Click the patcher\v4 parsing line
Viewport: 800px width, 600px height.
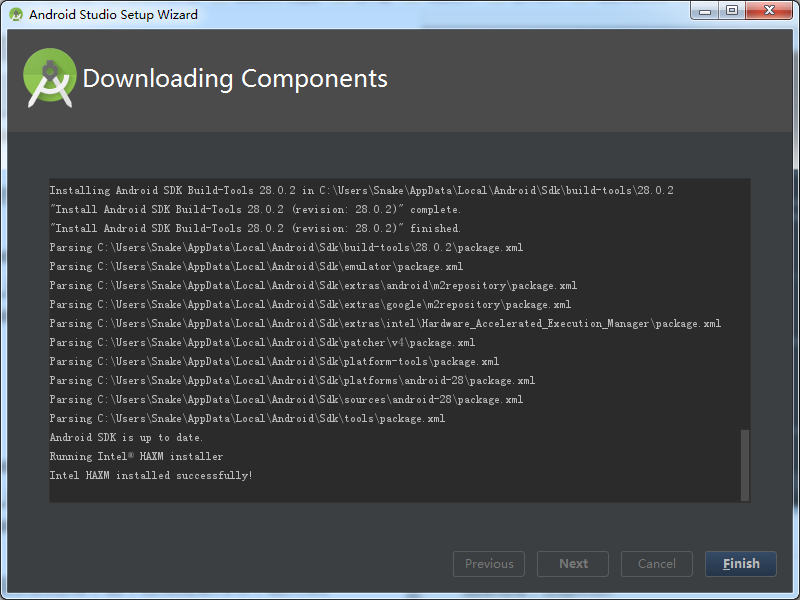tap(262, 342)
